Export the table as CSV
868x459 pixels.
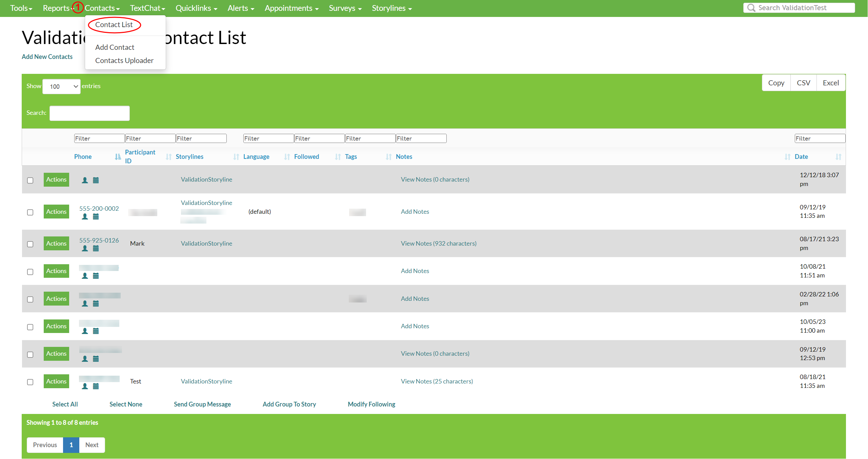(x=803, y=83)
